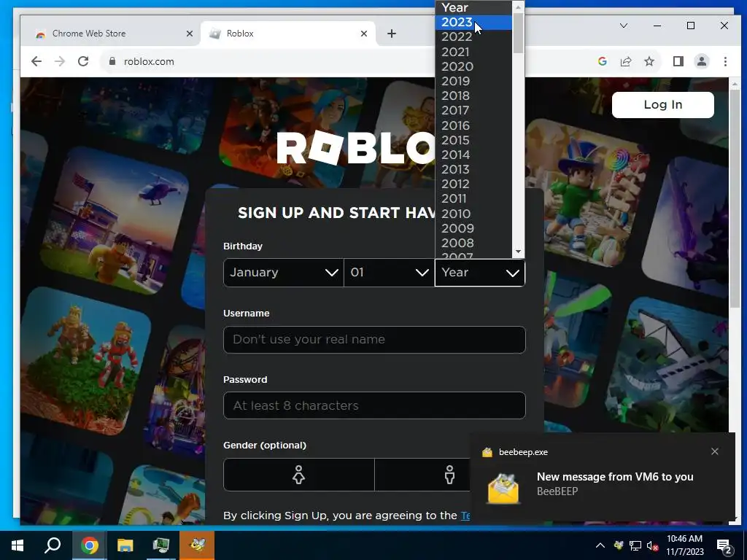Image resolution: width=747 pixels, height=560 pixels.
Task: Open the Chrome three-dot menu
Action: (725, 61)
